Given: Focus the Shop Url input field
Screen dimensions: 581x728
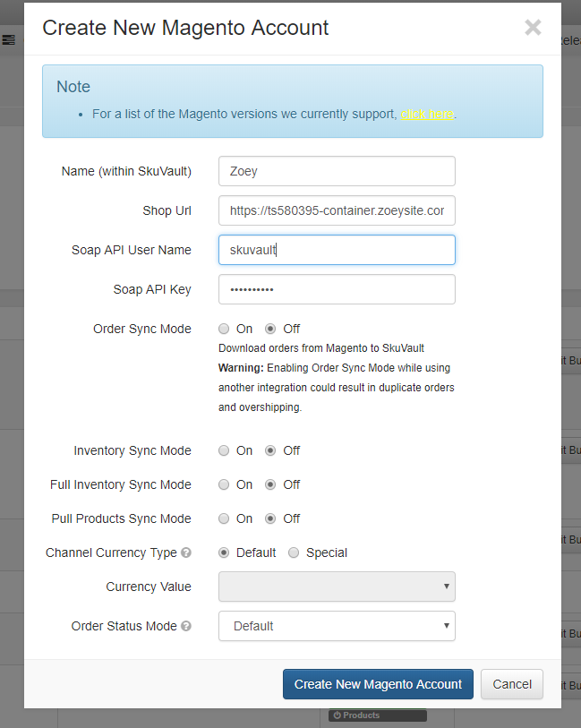Looking at the screenshot, I should [x=337, y=210].
